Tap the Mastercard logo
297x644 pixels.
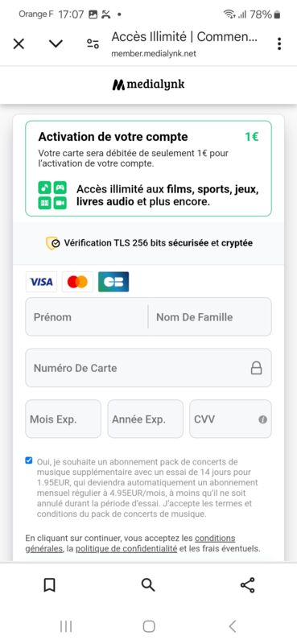click(77, 282)
